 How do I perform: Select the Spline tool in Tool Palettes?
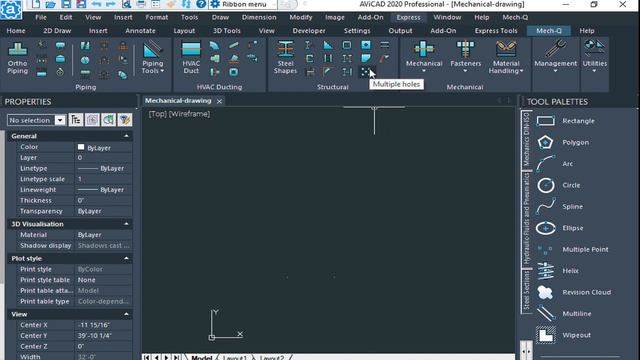[x=560, y=207]
